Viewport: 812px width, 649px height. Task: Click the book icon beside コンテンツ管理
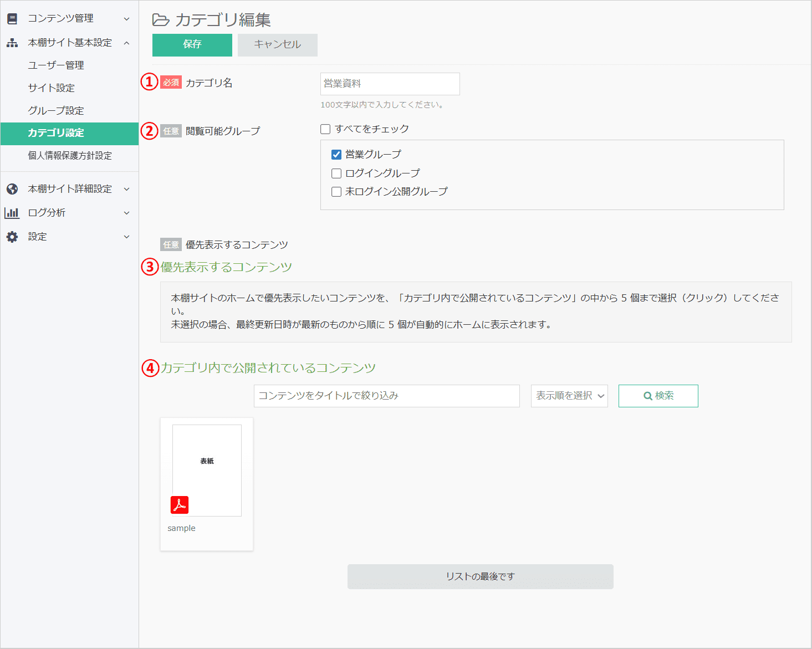12,19
